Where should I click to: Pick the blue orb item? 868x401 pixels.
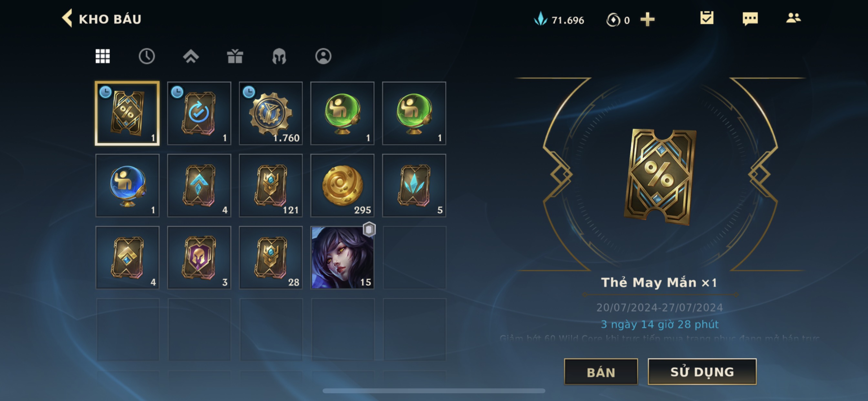click(x=127, y=186)
